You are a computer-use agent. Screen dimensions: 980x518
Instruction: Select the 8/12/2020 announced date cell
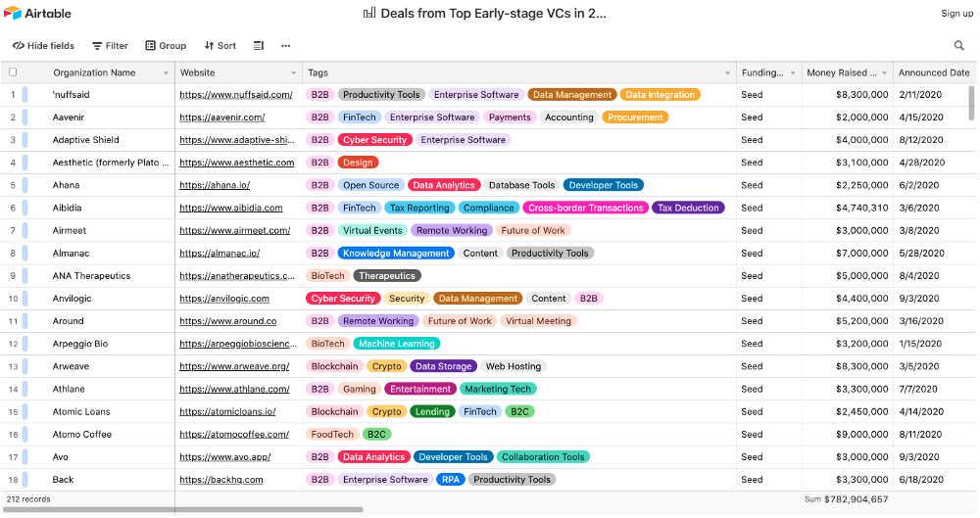point(934,140)
